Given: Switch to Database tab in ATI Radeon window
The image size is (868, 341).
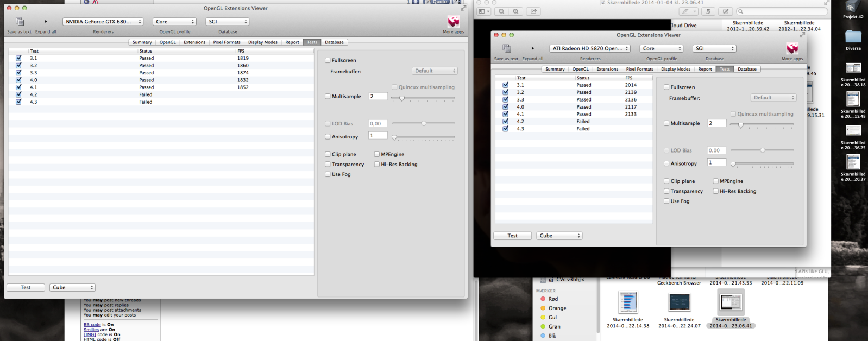Looking at the screenshot, I should point(747,69).
